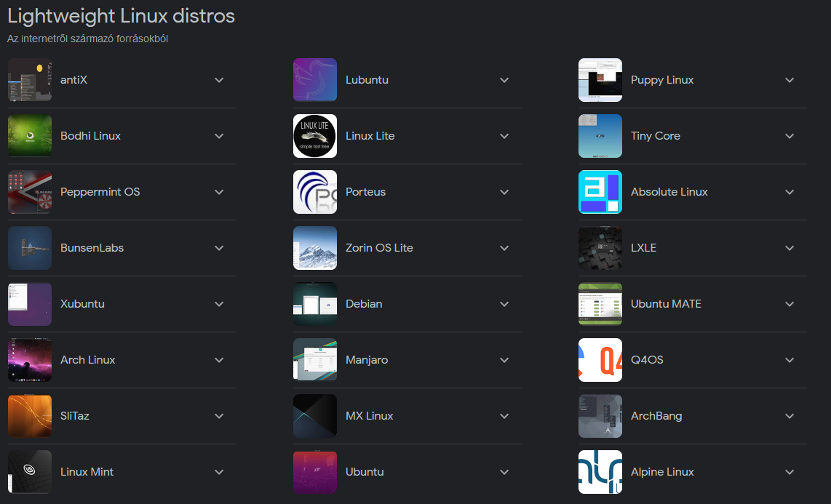This screenshot has width=831, height=504.
Task: Expand the Lubuntu dropdown chevron
Action: [504, 80]
